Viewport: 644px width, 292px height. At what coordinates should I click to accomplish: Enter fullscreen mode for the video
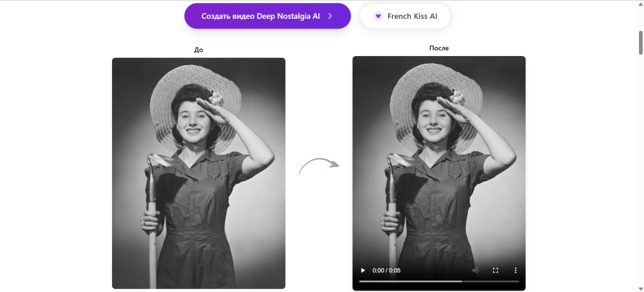tap(496, 270)
